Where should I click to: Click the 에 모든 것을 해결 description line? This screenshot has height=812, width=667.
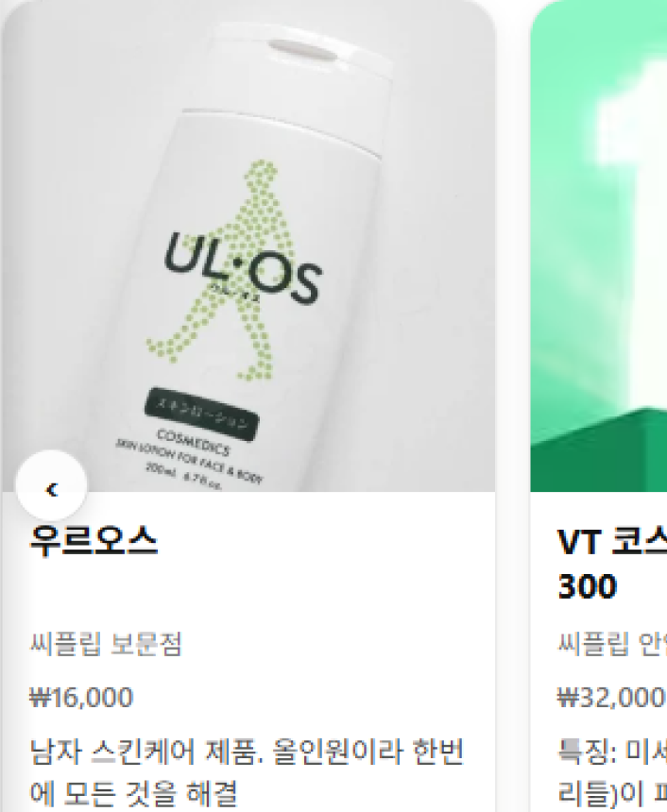133,793
